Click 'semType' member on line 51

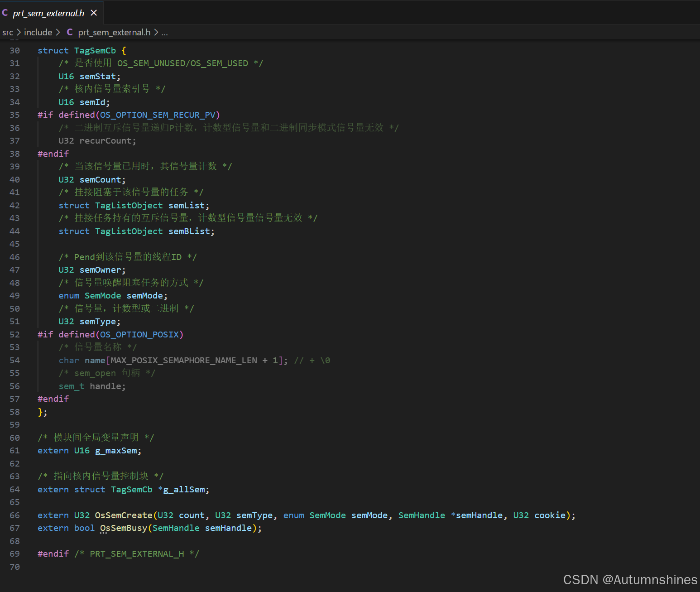[x=98, y=322]
